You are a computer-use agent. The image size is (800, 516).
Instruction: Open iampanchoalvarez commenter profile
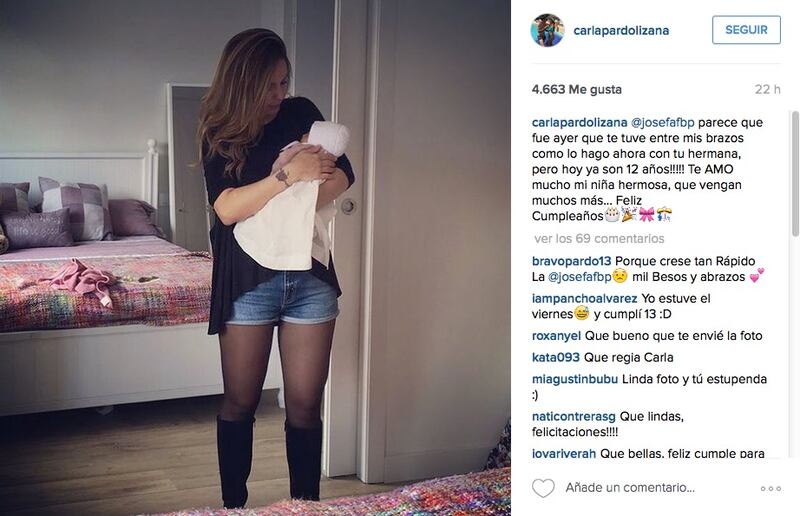pyautogui.click(x=584, y=299)
